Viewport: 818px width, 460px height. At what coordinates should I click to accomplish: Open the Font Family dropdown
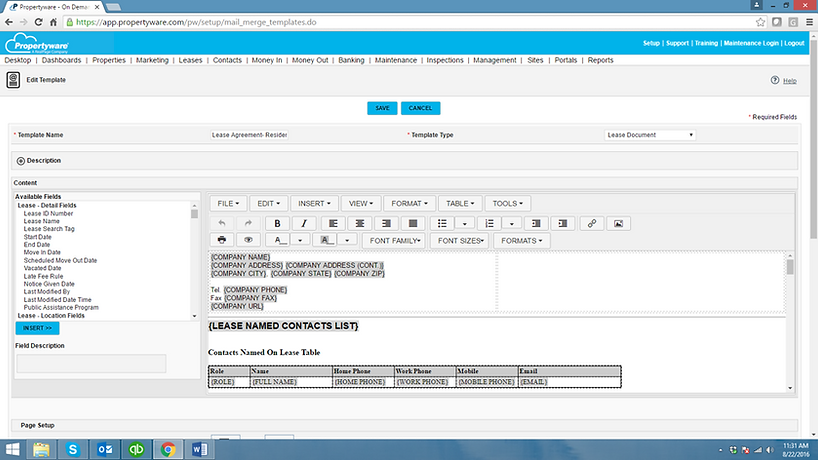394,240
